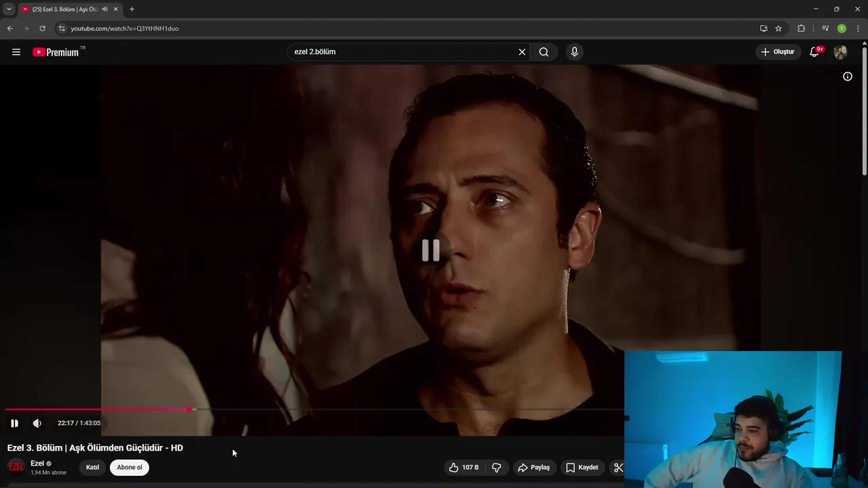Screen dimensions: 868x488
Task: Open Chrome profile green avatar
Action: click(x=842, y=28)
